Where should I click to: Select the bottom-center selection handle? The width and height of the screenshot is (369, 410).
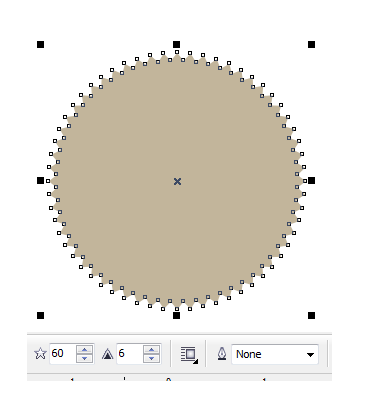click(x=176, y=315)
